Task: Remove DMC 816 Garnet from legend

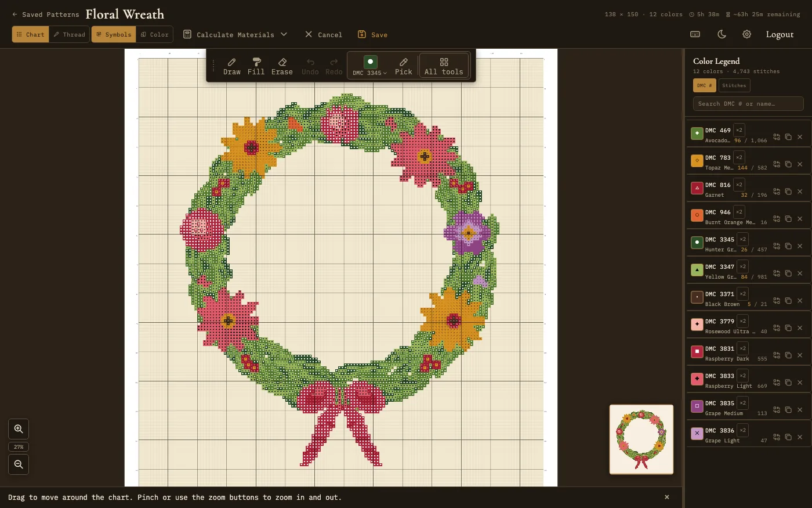Action: [x=799, y=192]
